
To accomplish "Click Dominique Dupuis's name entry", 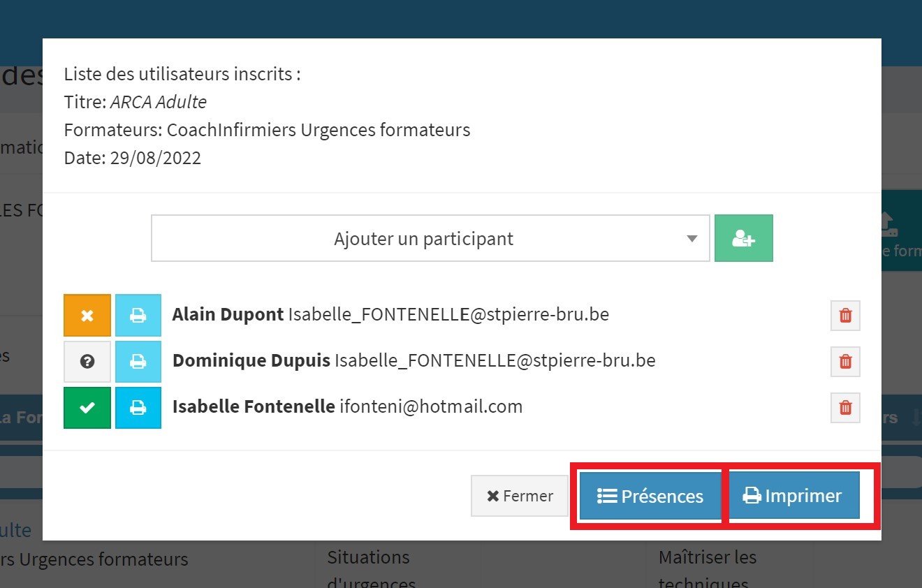I will [251, 360].
